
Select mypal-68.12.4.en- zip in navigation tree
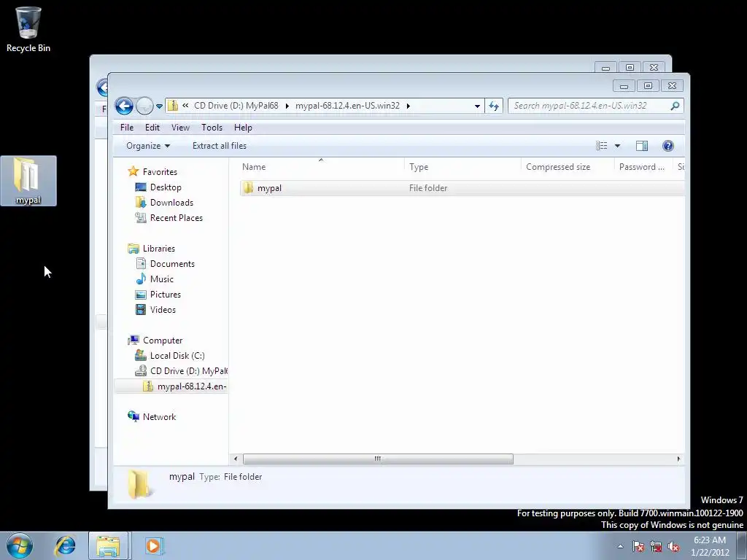185,386
